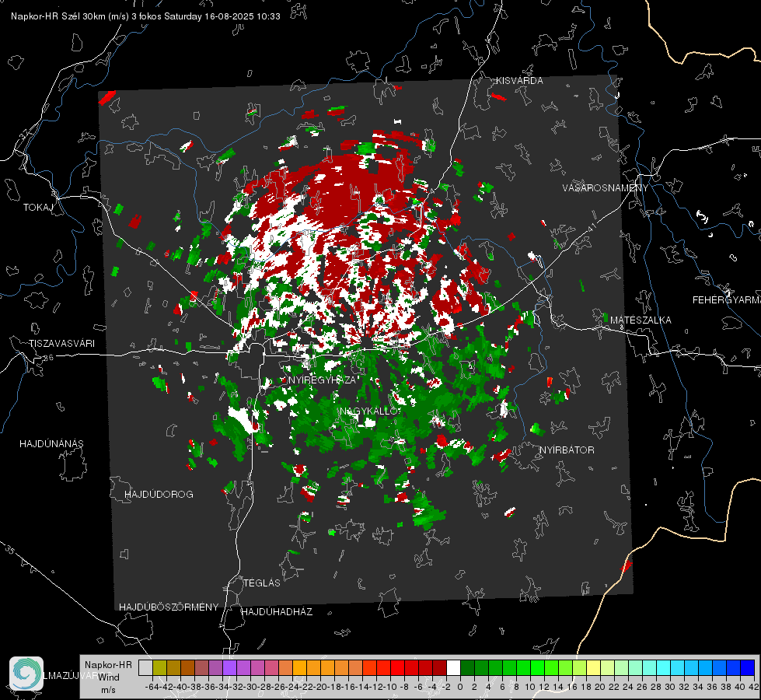Image resolution: width=761 pixels, height=700 pixels.
Task: Click the swirl logo icon at bottom left
Action: click(x=26, y=674)
